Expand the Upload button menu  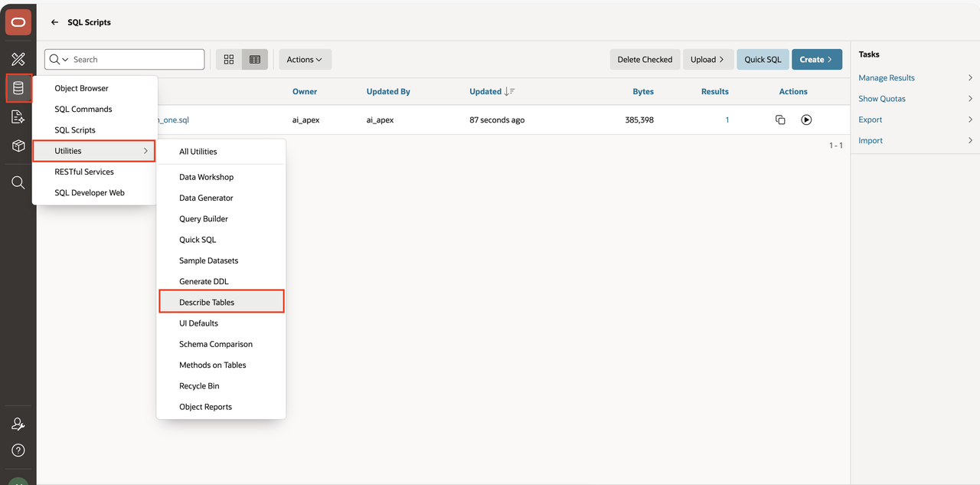point(707,60)
